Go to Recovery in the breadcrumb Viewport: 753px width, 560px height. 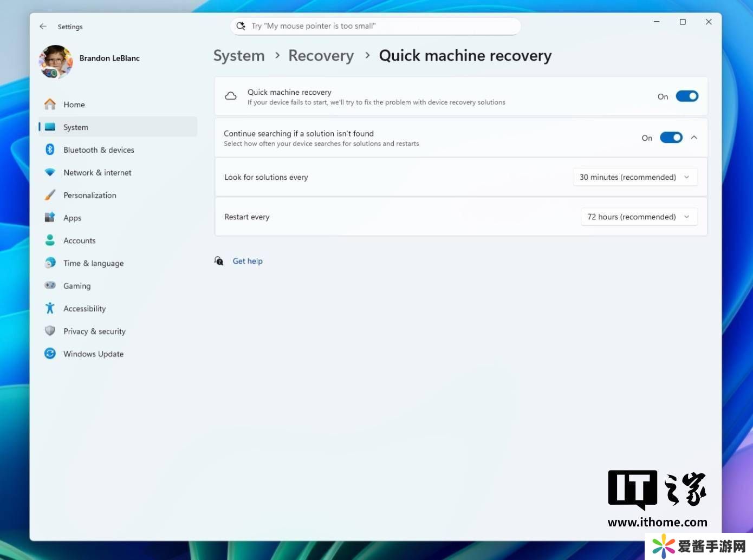tap(321, 56)
